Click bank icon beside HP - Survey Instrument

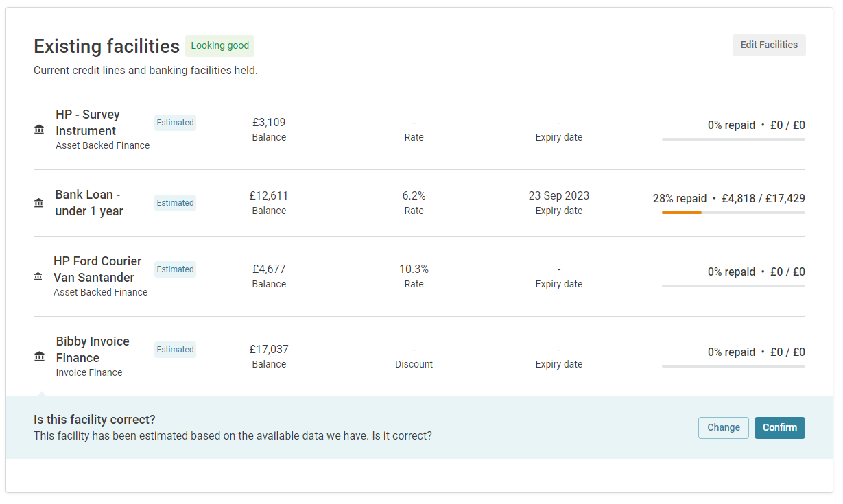coord(39,130)
